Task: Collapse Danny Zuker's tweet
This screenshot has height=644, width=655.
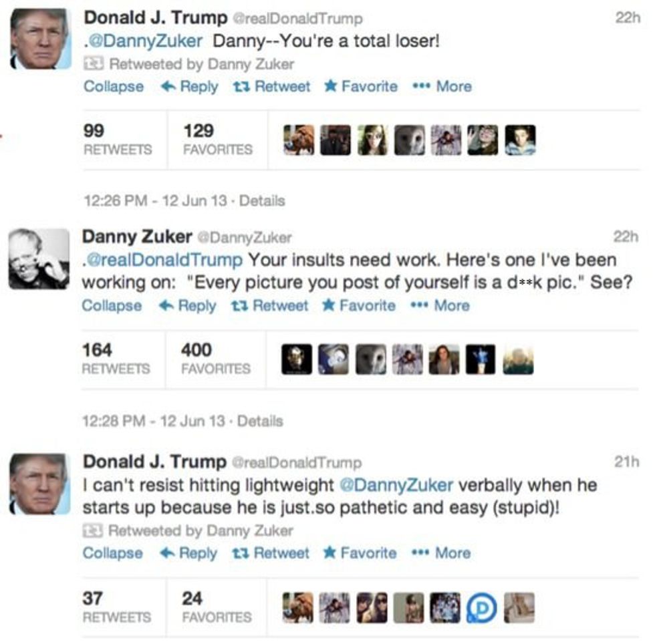Action: click(x=111, y=306)
